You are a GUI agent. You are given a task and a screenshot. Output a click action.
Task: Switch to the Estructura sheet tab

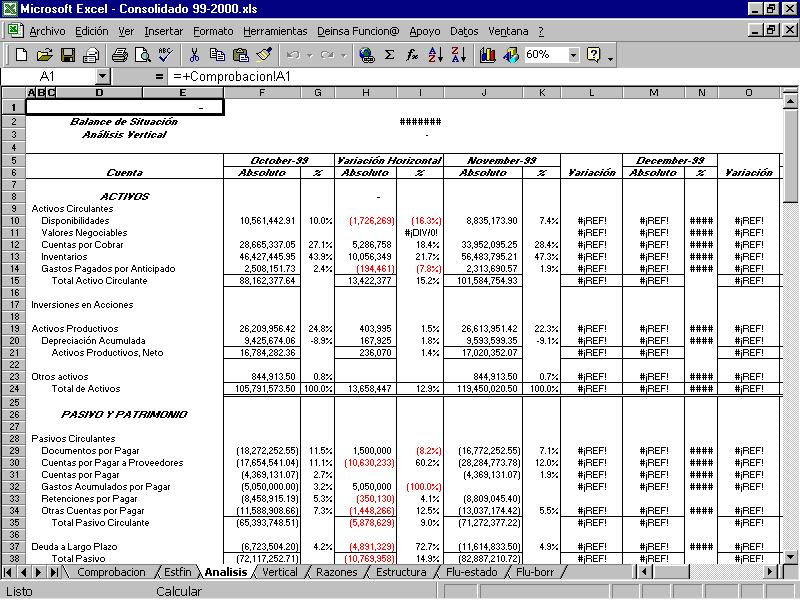click(x=401, y=572)
